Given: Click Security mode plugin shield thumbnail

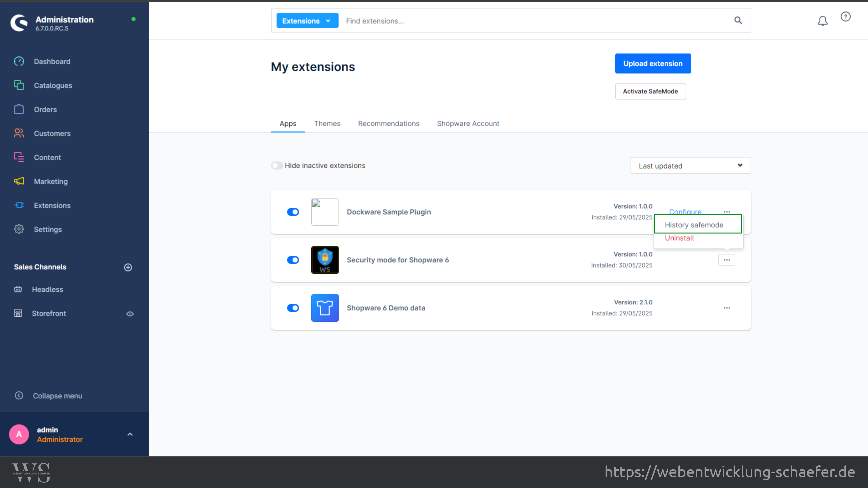Looking at the screenshot, I should (325, 260).
